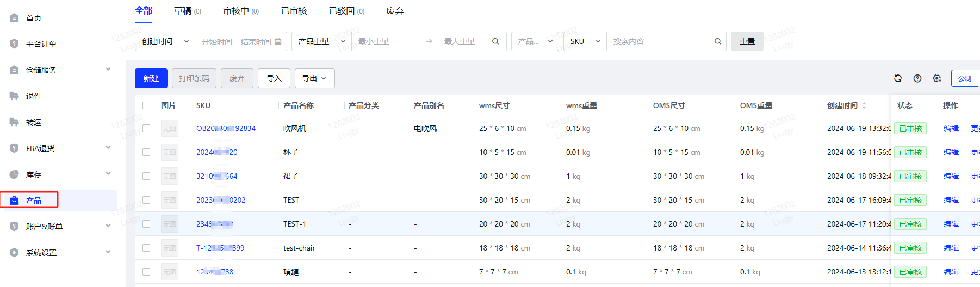Click the 创建时间 column sort icon
The image size is (980, 287).
[x=864, y=105]
